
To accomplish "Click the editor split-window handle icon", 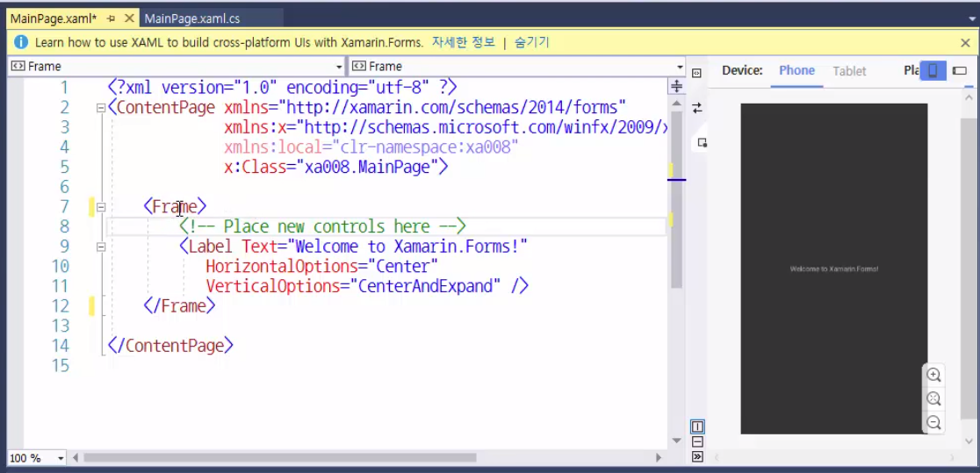I will 675,86.
